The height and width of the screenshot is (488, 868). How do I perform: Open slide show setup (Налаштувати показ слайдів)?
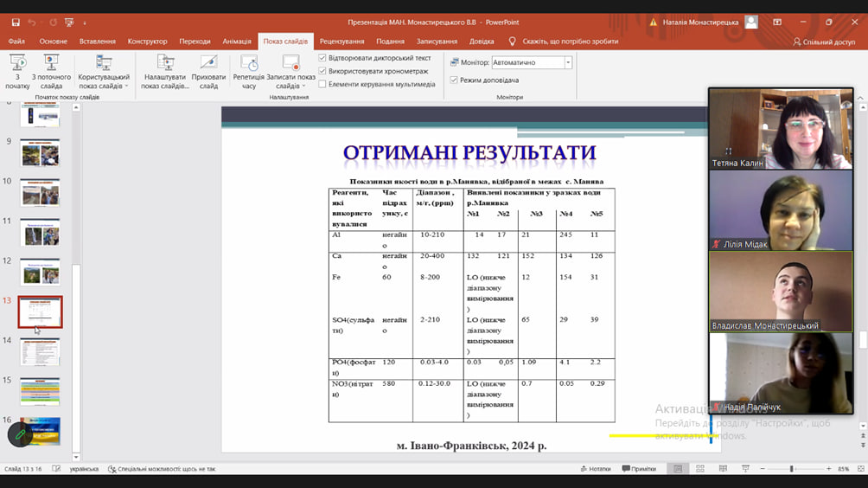click(164, 70)
